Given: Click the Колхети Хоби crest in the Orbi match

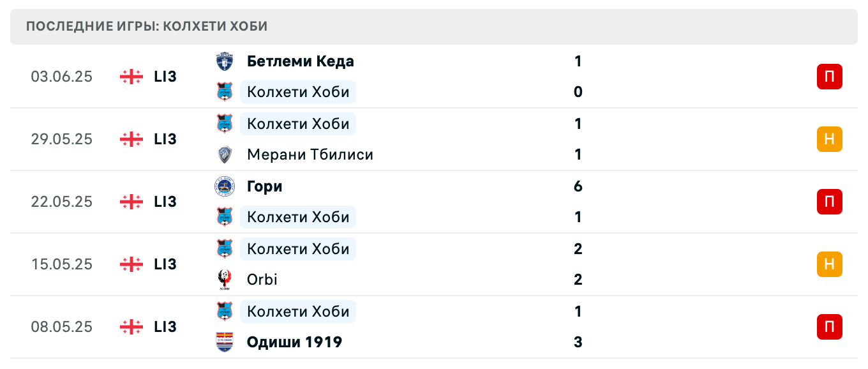Looking at the screenshot, I should 225,248.
